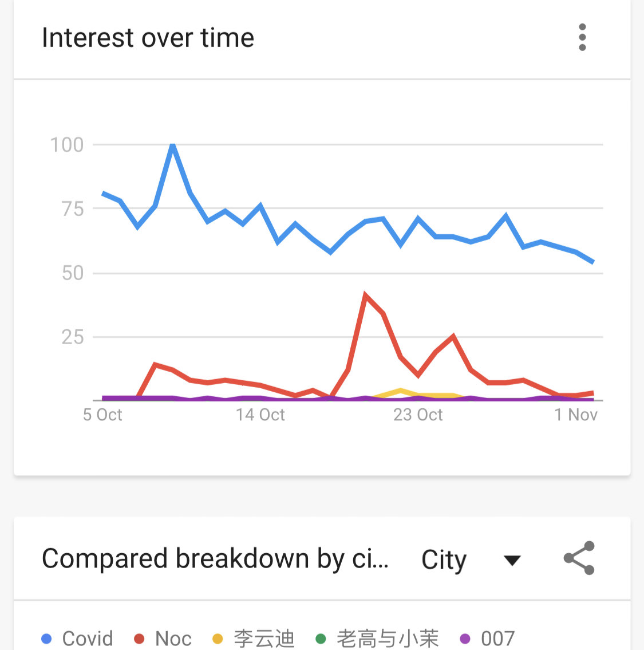Select the 李云迪 legend label
This screenshot has height=650, width=644.
tap(264, 639)
